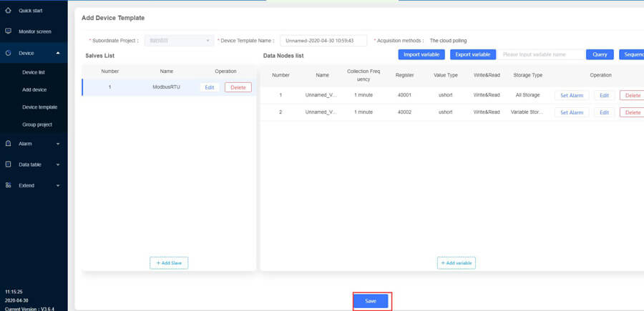Click register value 40002
This screenshot has width=644, height=311.
coord(404,112)
